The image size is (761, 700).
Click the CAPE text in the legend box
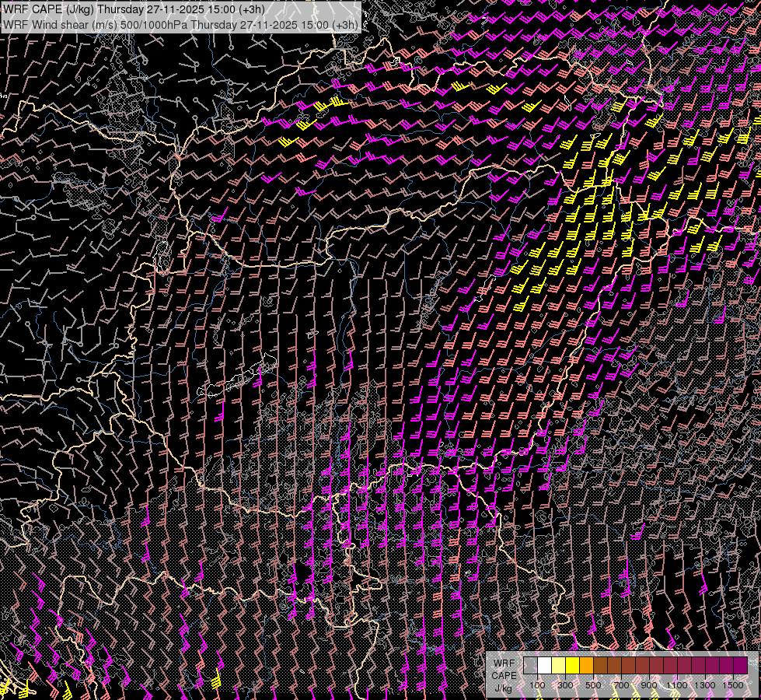click(504, 675)
